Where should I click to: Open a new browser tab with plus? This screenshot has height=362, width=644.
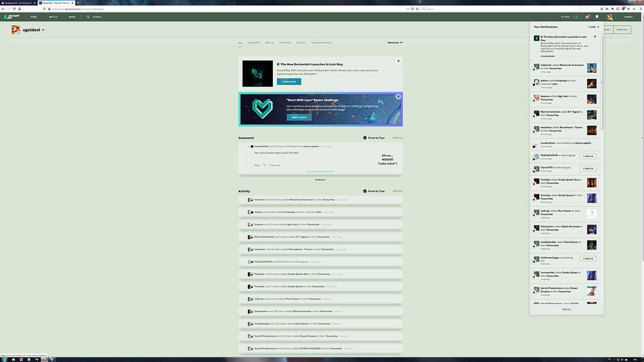(x=78, y=3)
